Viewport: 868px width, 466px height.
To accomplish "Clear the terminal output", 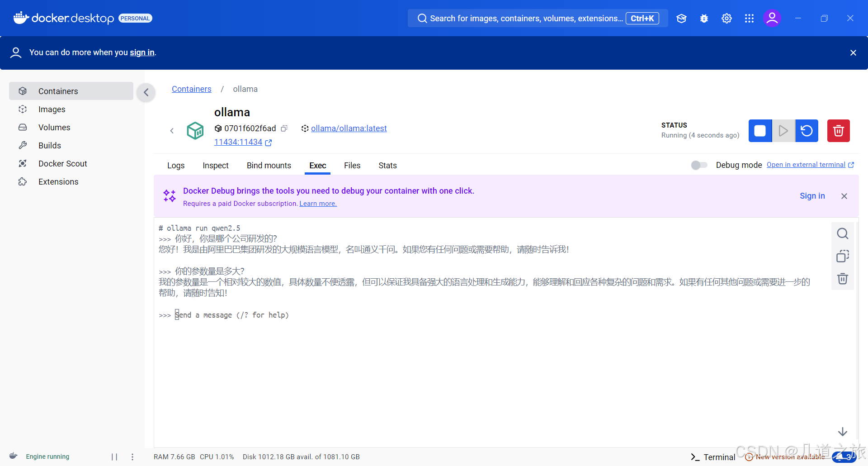I will point(842,278).
